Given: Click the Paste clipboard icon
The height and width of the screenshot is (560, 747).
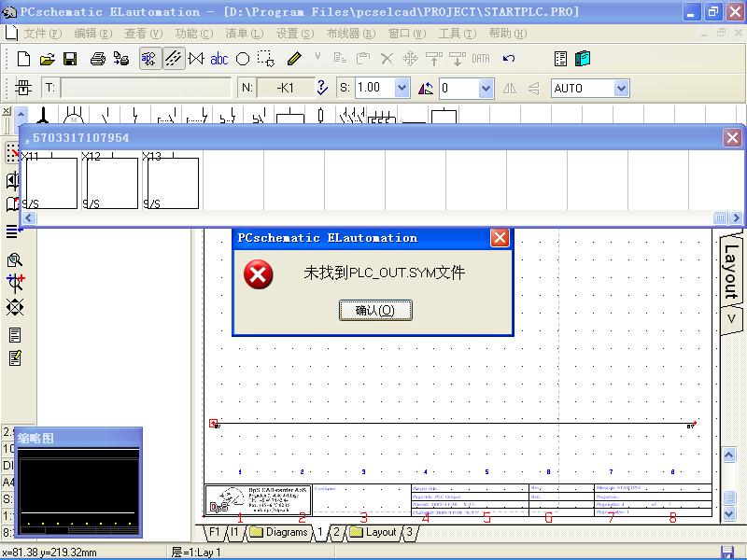Looking at the screenshot, I should pyautogui.click(x=363, y=59).
